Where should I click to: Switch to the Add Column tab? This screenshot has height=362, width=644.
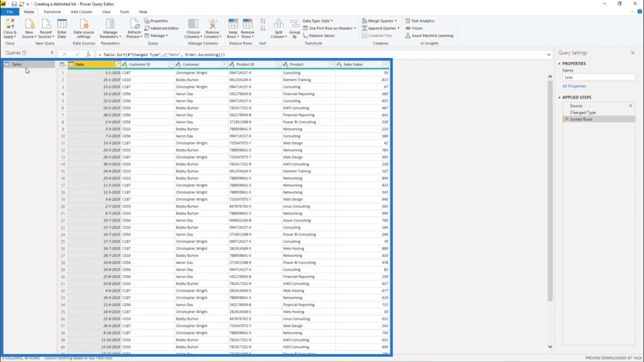click(x=81, y=12)
